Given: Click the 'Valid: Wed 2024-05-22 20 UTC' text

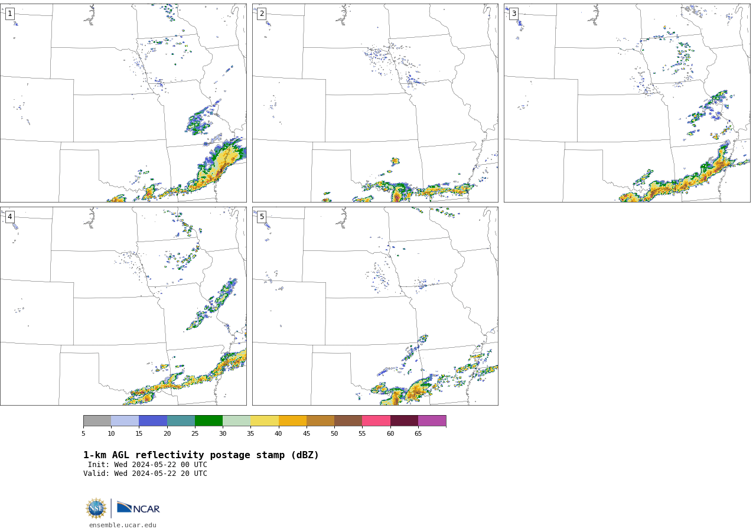Looking at the screenshot, I should pos(145,474).
